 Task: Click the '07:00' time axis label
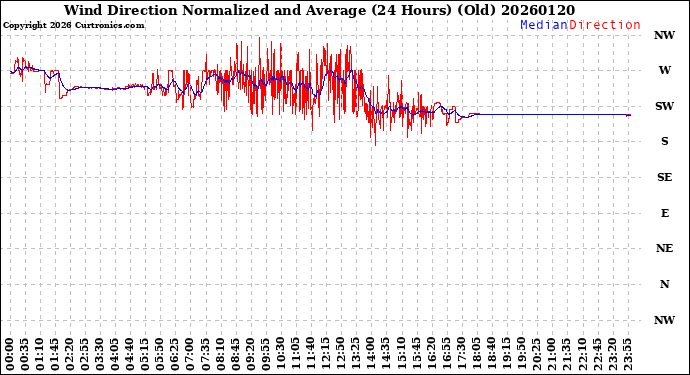(190, 354)
